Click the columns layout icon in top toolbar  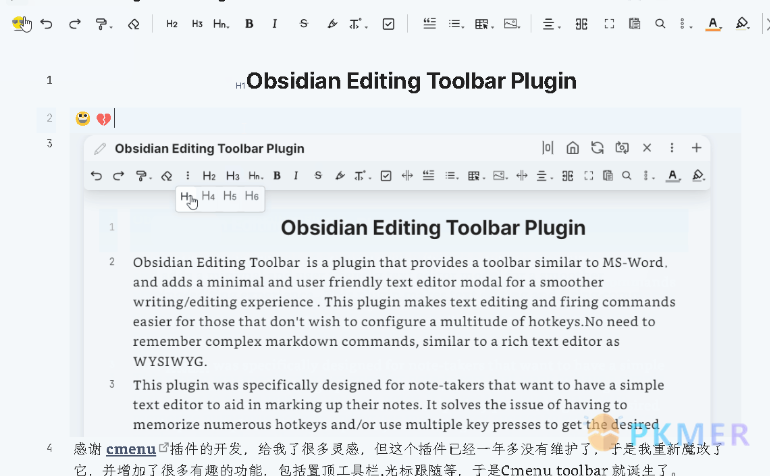[582, 24]
